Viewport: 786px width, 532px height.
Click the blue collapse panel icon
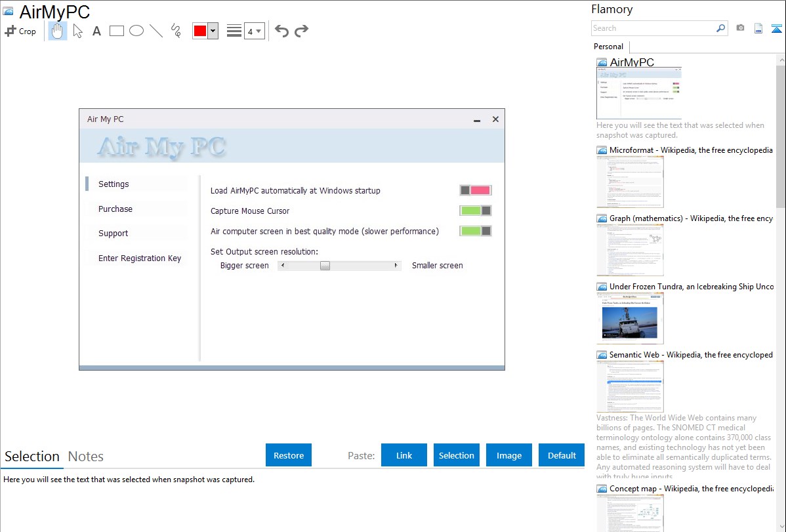tap(776, 29)
